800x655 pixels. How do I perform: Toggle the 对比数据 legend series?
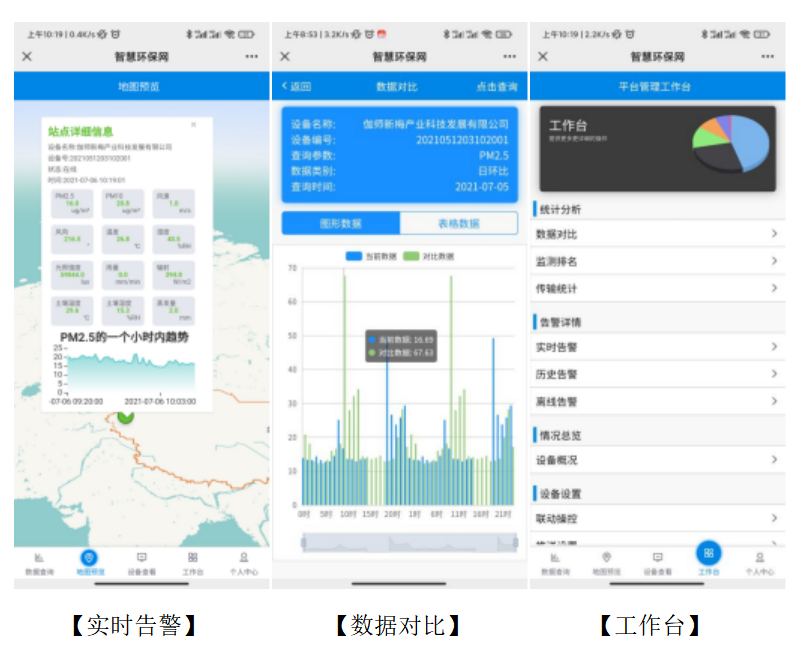pos(427,257)
